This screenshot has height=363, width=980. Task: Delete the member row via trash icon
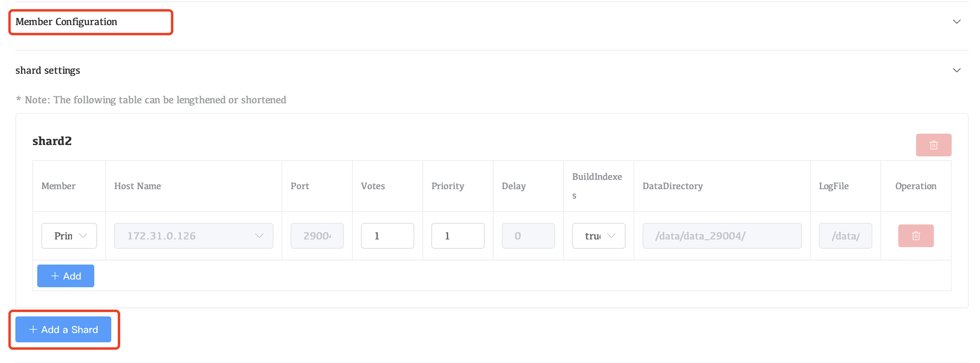pos(916,236)
